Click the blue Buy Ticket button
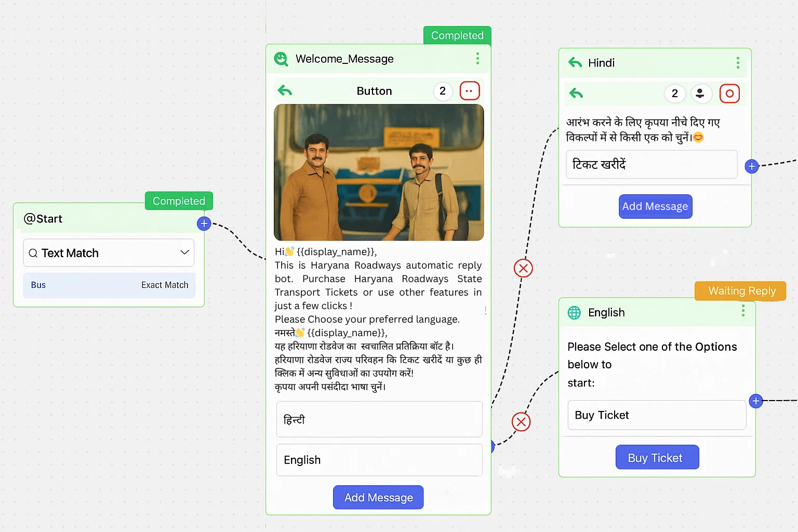 657,457
